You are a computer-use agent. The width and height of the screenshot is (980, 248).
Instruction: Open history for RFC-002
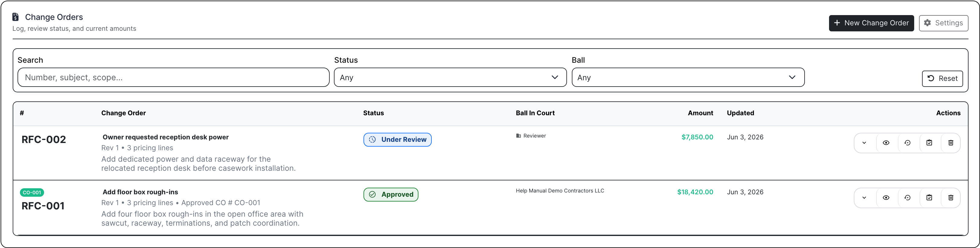pos(907,143)
